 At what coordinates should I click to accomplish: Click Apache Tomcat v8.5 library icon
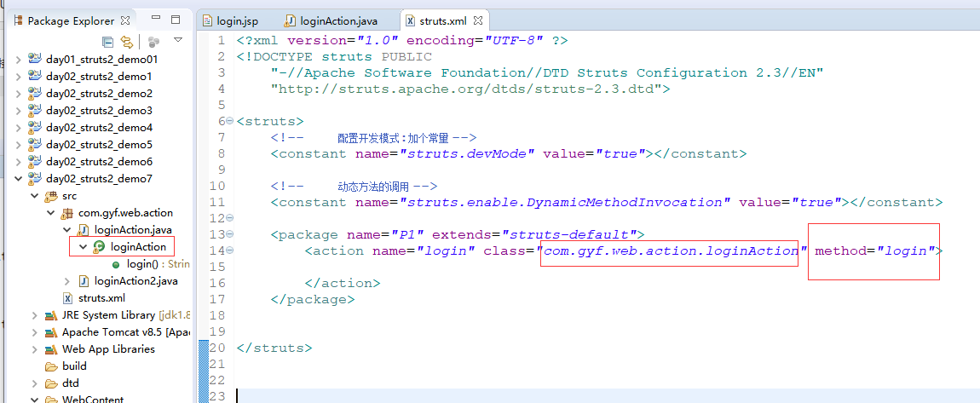(x=50, y=331)
